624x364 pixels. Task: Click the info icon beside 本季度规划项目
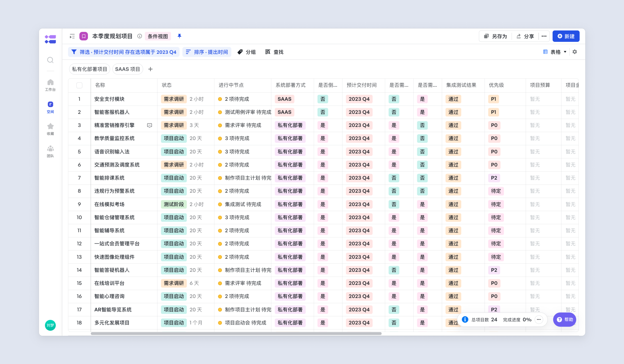140,36
